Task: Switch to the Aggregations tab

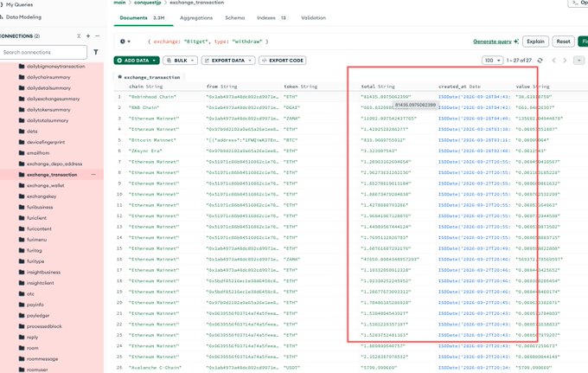Action: point(196,17)
